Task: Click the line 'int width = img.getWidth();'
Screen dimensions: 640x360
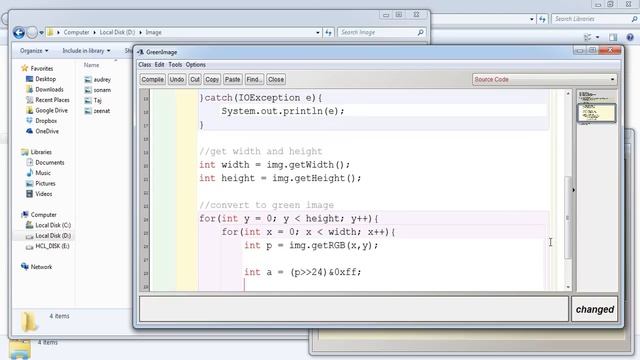Action: [x=274, y=165]
